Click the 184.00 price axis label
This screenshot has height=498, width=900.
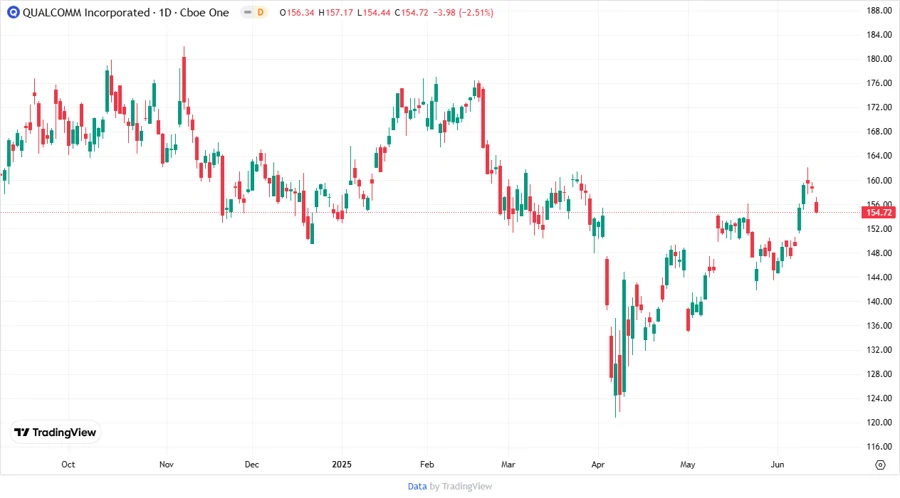[x=879, y=34]
